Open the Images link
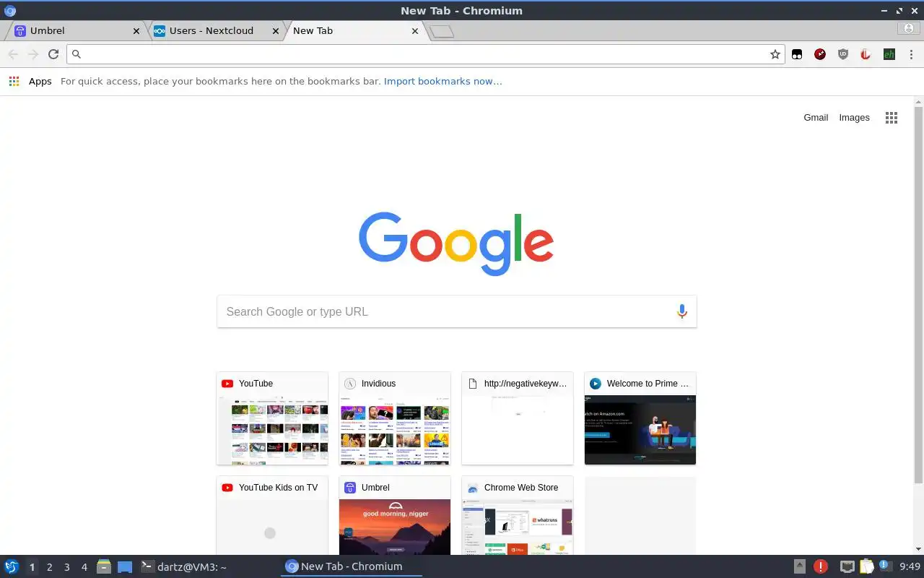The width and height of the screenshot is (924, 578). (854, 118)
